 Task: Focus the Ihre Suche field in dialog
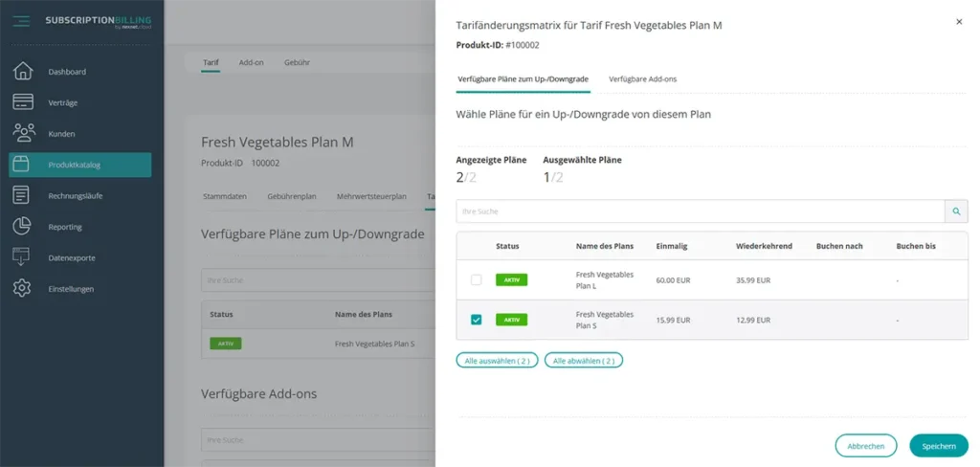(700, 211)
